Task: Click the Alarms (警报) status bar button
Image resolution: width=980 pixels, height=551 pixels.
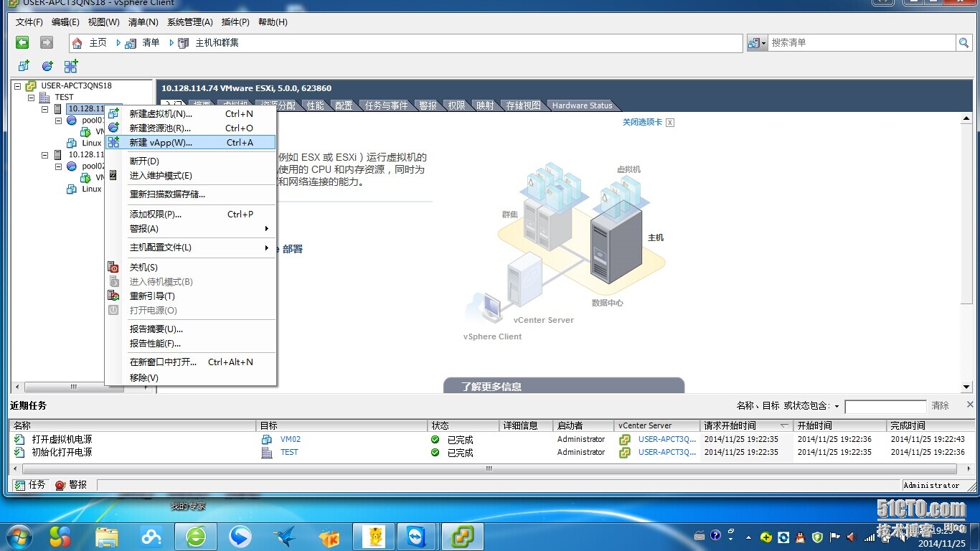Action: tap(71, 485)
